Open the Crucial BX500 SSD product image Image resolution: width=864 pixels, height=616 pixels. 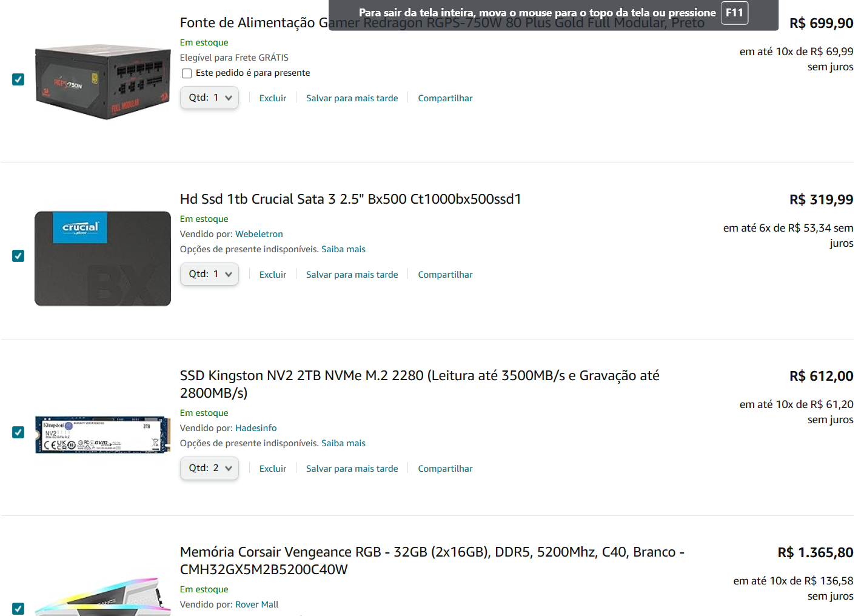[x=102, y=258]
